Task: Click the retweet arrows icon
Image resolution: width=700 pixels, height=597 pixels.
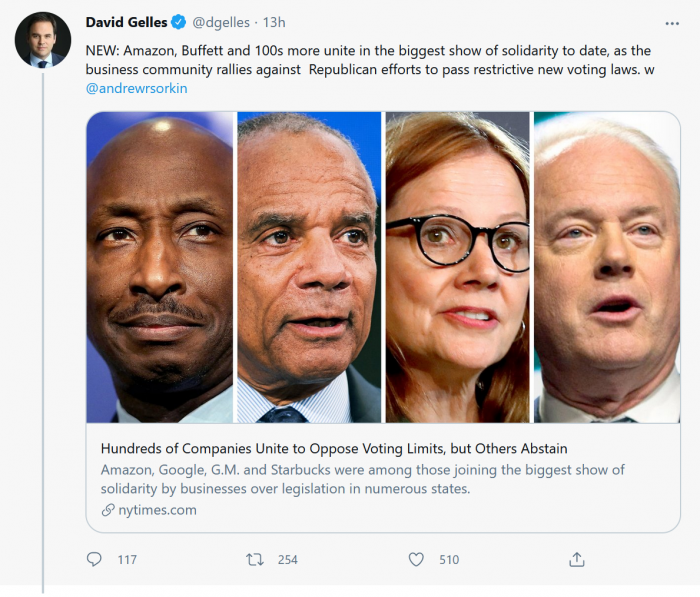Action: [255, 559]
